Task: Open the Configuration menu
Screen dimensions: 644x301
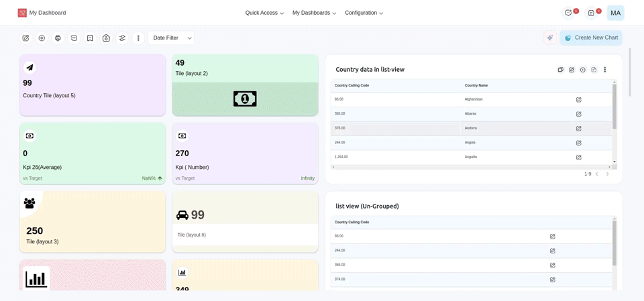Action: click(364, 13)
